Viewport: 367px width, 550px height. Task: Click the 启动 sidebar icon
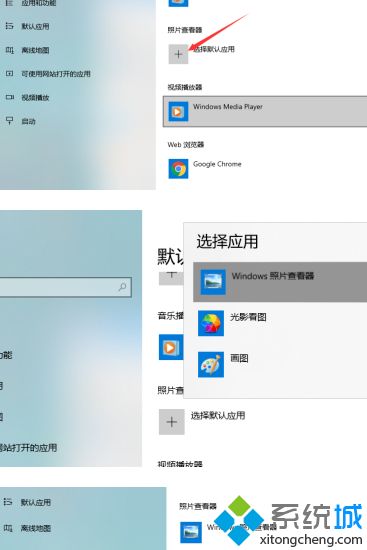pos(9,121)
